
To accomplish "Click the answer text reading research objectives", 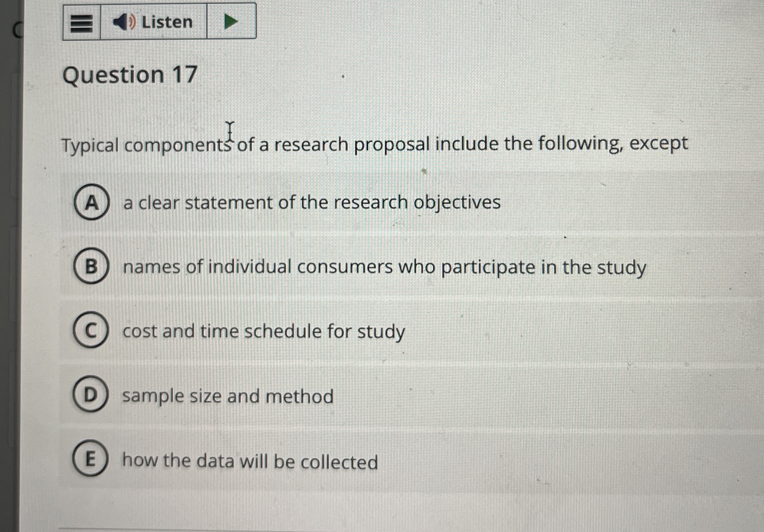I will point(311,202).
